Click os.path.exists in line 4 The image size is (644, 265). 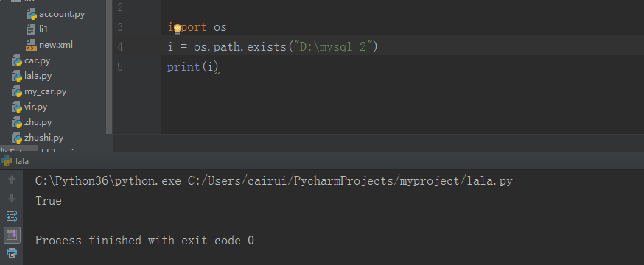coord(240,47)
